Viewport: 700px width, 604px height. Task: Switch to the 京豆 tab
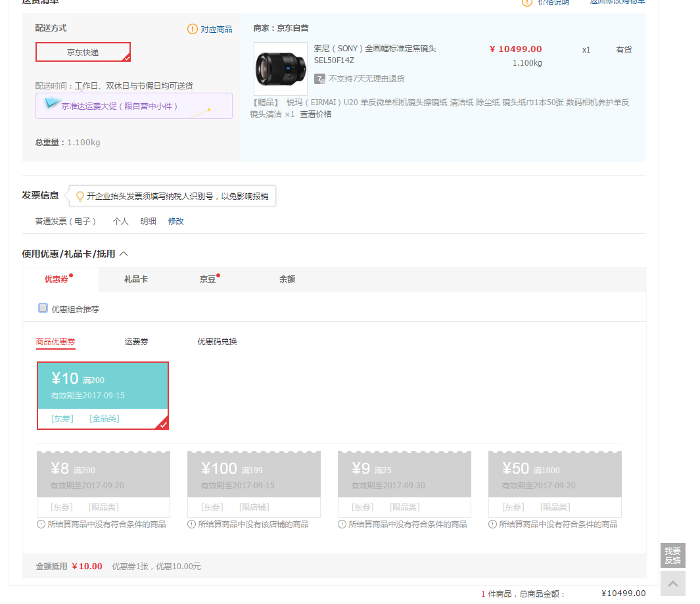tap(208, 279)
